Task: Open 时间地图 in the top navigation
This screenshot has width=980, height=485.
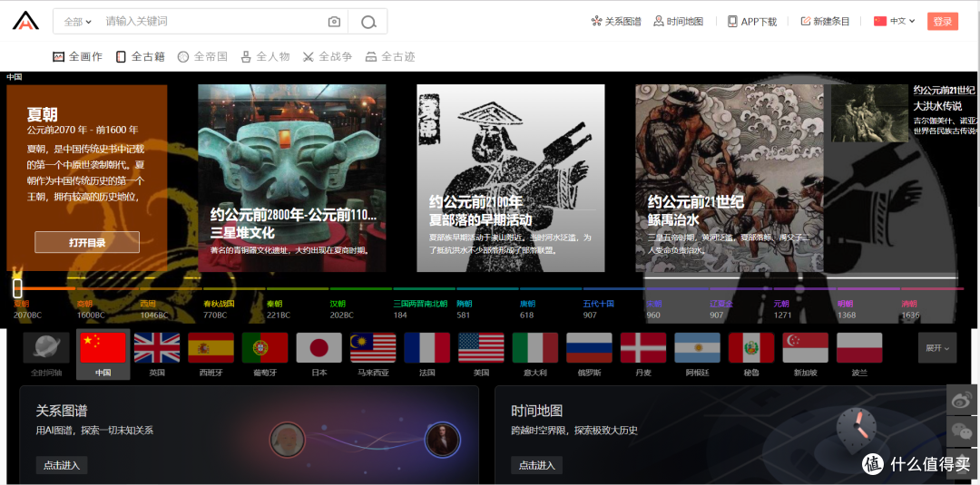Action: coord(678,21)
